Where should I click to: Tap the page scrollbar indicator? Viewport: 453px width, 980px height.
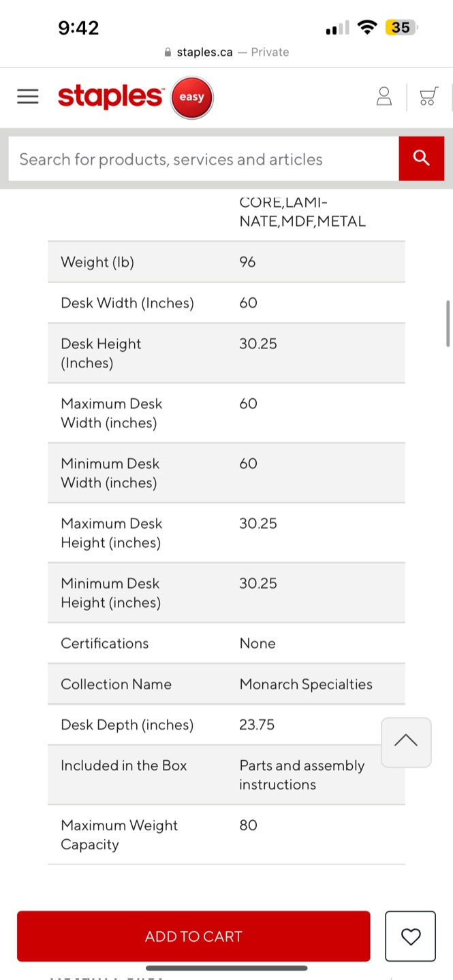tap(448, 323)
